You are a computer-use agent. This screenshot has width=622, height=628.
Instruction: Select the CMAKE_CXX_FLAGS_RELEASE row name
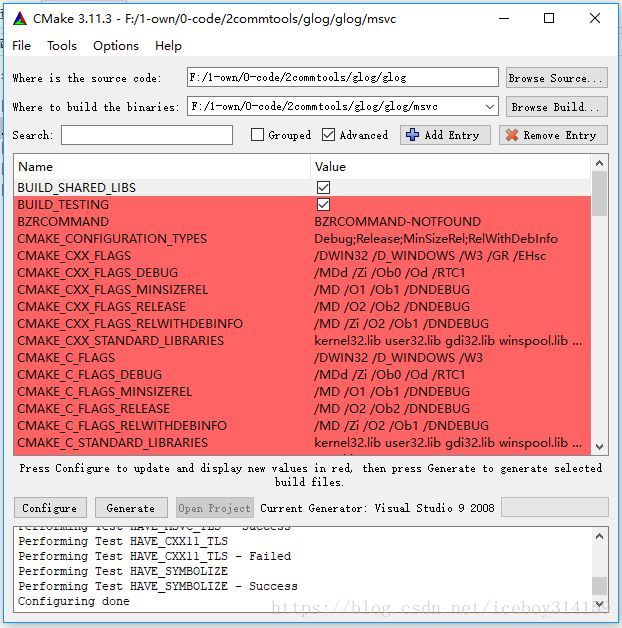pyautogui.click(x=102, y=306)
